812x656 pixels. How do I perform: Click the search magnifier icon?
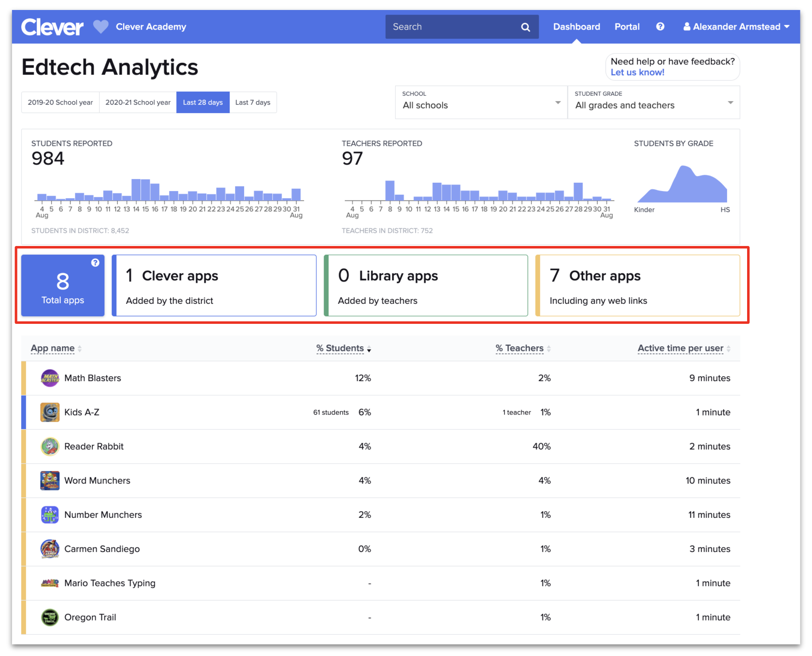525,26
